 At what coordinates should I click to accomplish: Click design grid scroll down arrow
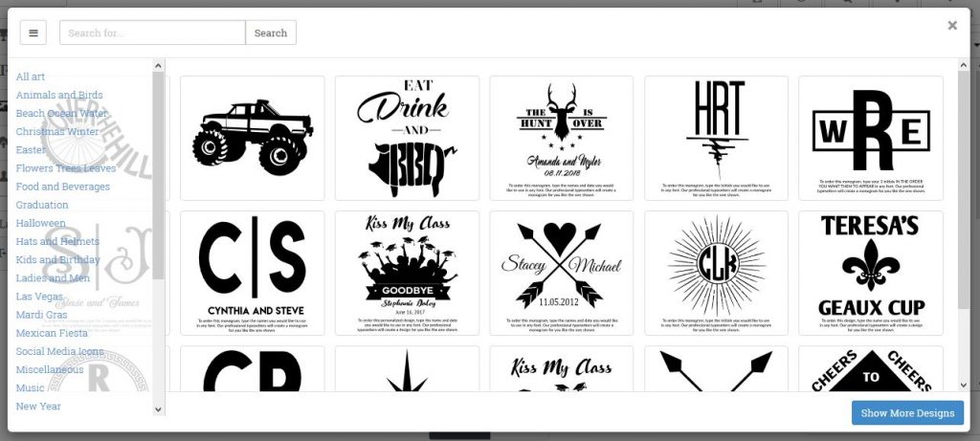coord(963,386)
